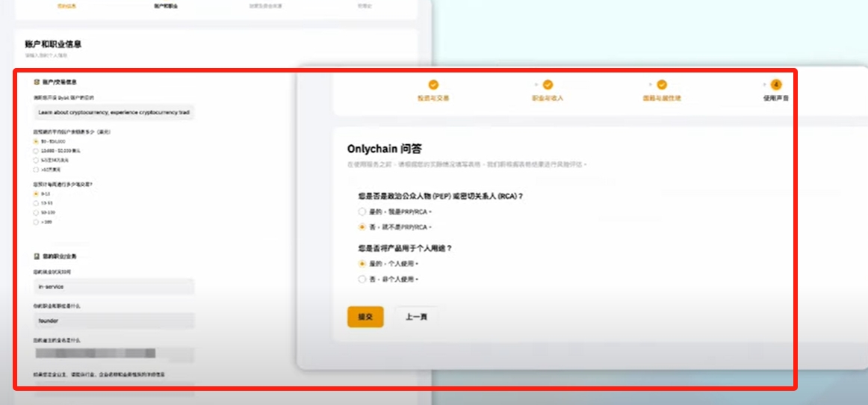This screenshot has width=868, height=405.
Task: Go to the 国籍与居住地 step label
Action: 662,98
